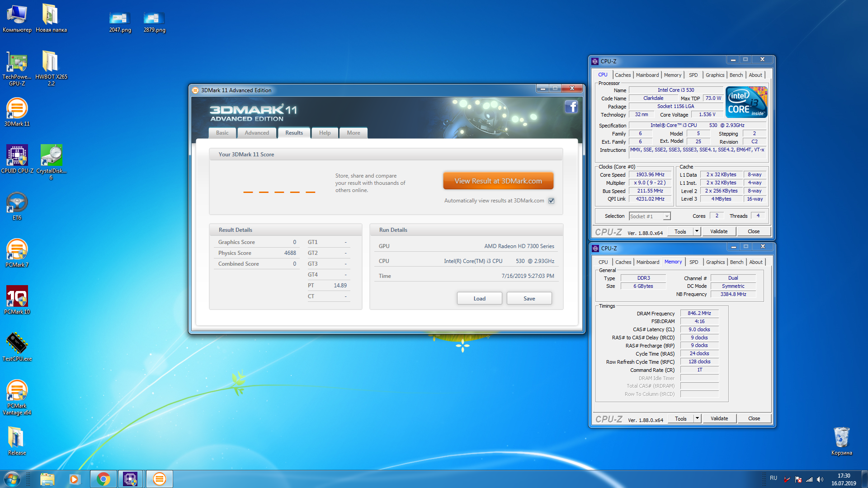
Task: Click the RU language indicator in taskbar
Action: click(x=774, y=478)
